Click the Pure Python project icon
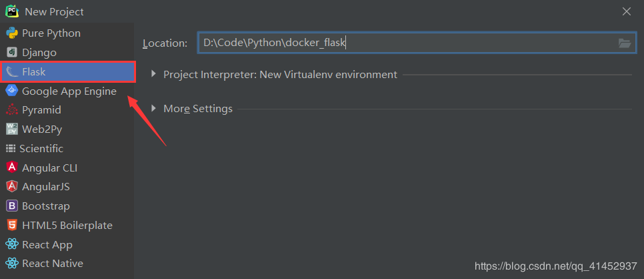This screenshot has width=644, height=279. (11, 33)
